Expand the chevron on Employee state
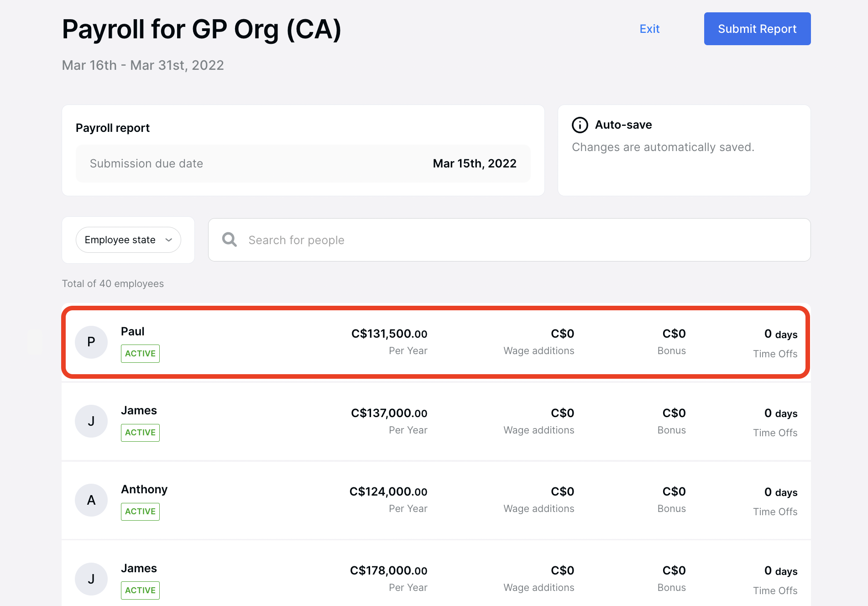868x606 pixels. pos(168,239)
